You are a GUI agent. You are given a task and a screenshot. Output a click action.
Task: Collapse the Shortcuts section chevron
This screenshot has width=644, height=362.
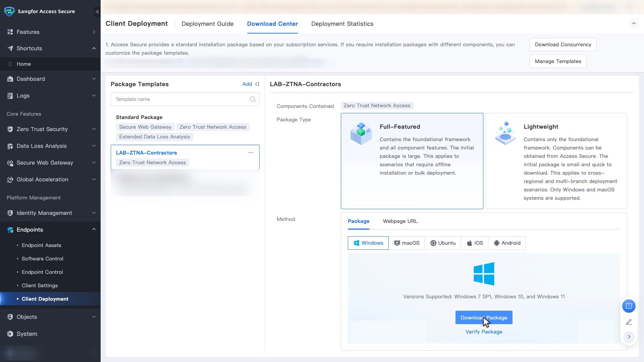[94, 48]
